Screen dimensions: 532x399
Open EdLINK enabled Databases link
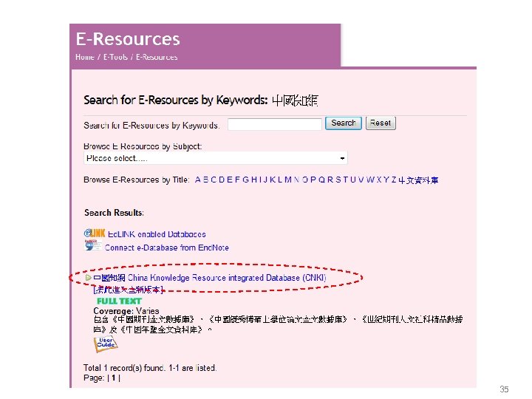point(157,234)
